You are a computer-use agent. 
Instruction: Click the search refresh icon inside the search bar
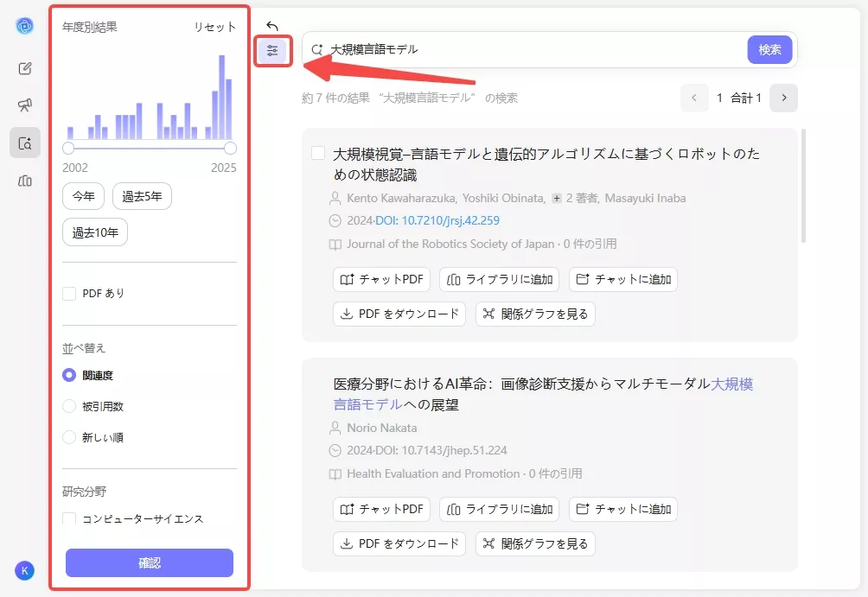pyautogui.click(x=316, y=50)
